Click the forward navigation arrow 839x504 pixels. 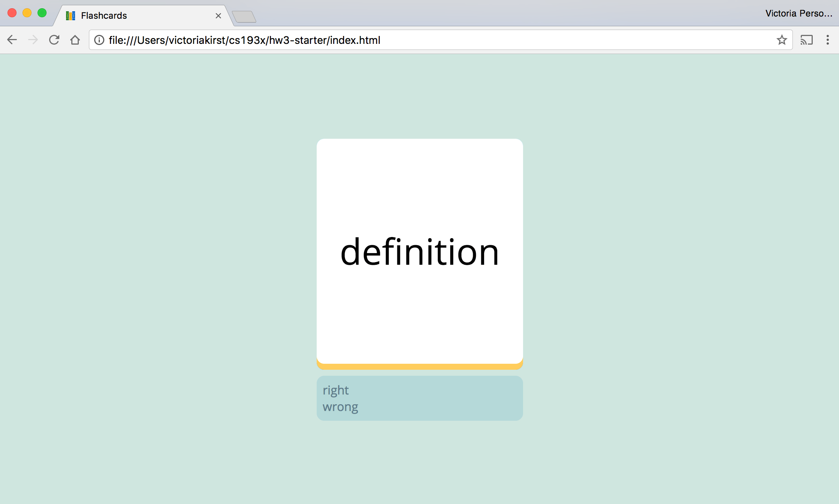(33, 40)
